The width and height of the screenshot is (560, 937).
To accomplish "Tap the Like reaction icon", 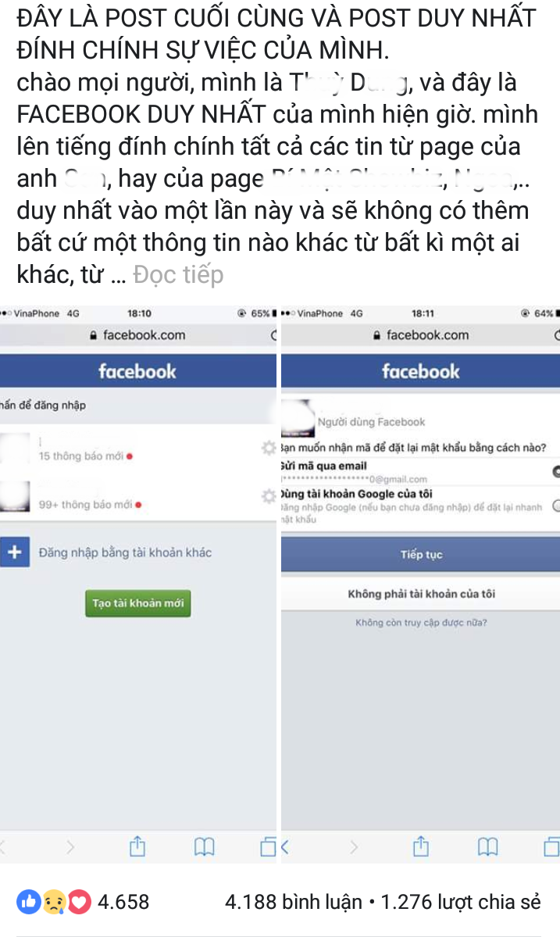I will [28, 902].
